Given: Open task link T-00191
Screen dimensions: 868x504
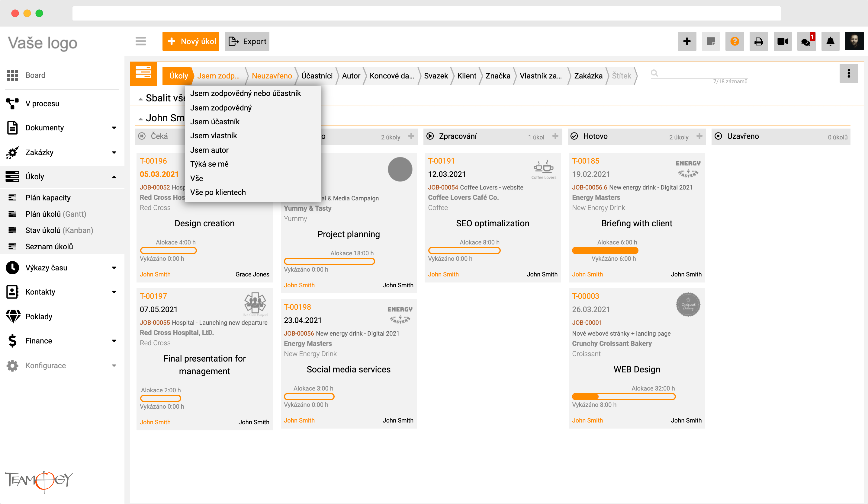Looking at the screenshot, I should (x=441, y=161).
